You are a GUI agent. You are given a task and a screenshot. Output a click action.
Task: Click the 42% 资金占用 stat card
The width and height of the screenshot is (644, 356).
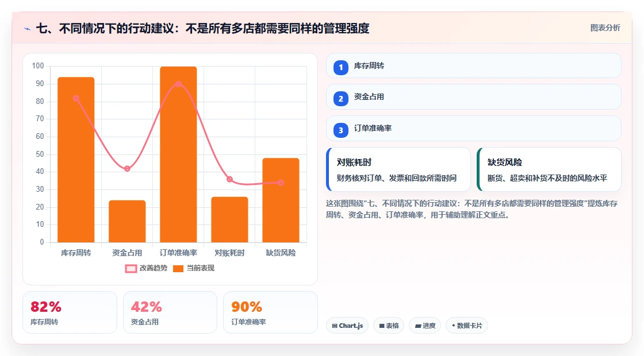tap(170, 312)
